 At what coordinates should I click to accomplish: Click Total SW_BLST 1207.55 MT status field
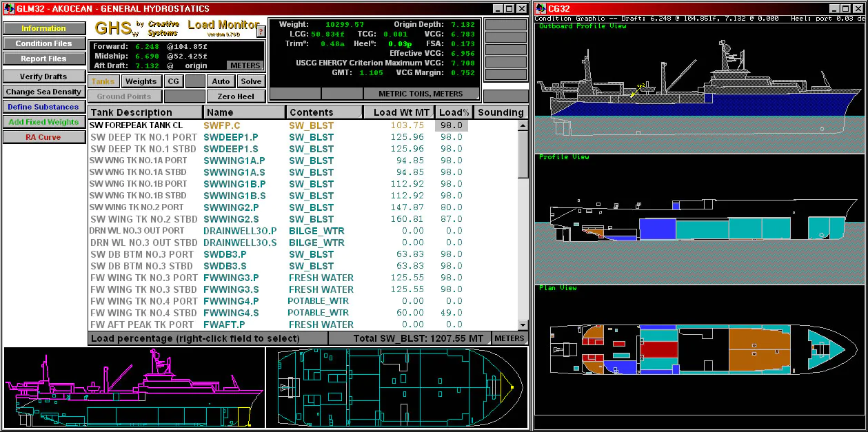click(410, 338)
